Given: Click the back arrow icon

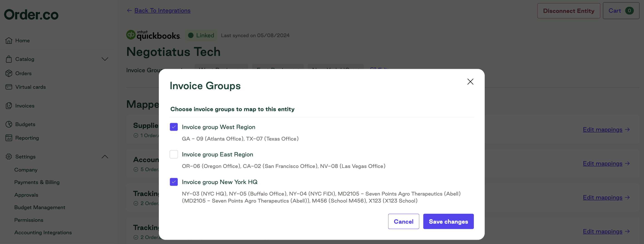Looking at the screenshot, I should pos(129,10).
